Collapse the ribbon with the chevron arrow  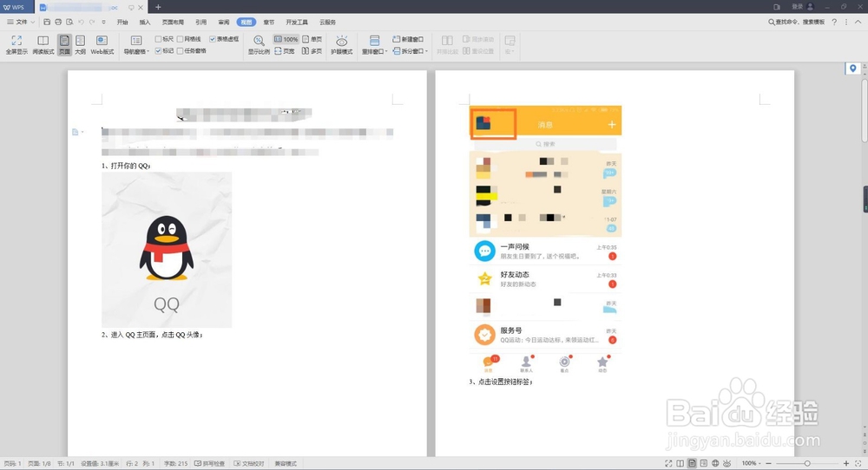coord(858,23)
